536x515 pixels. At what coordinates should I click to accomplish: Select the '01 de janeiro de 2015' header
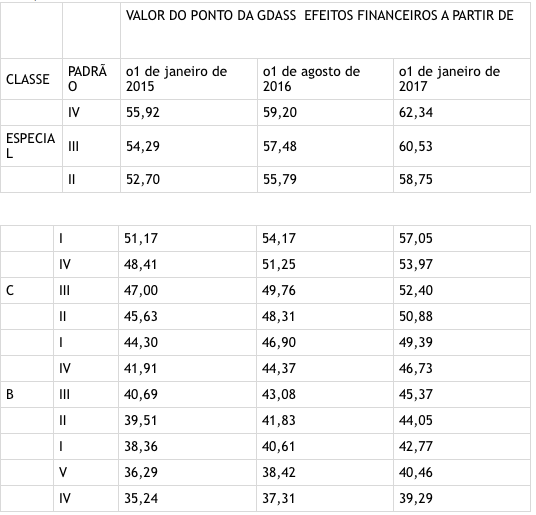pyautogui.click(x=189, y=79)
